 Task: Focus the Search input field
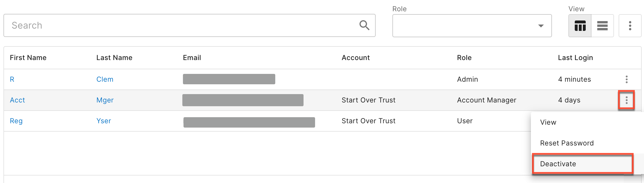pos(190,25)
